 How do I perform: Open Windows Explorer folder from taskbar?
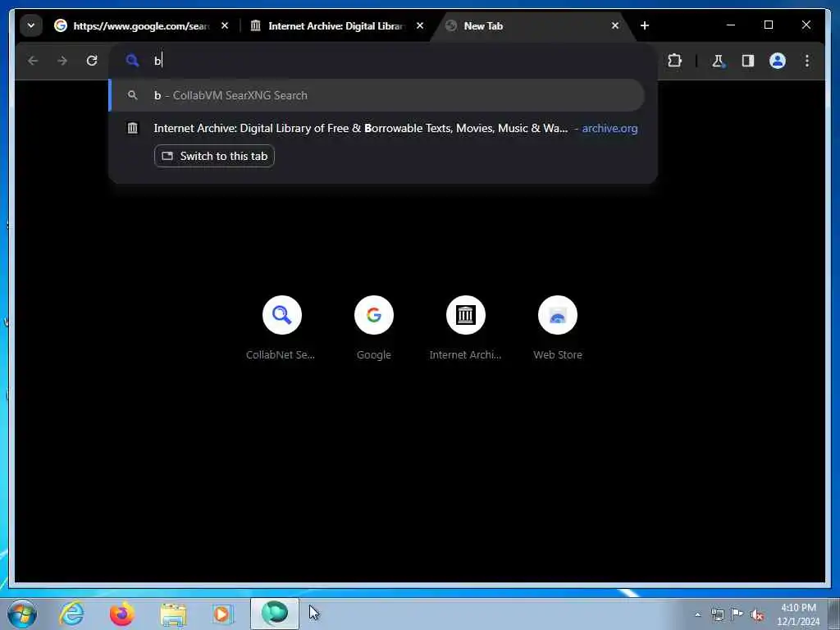coord(172,614)
